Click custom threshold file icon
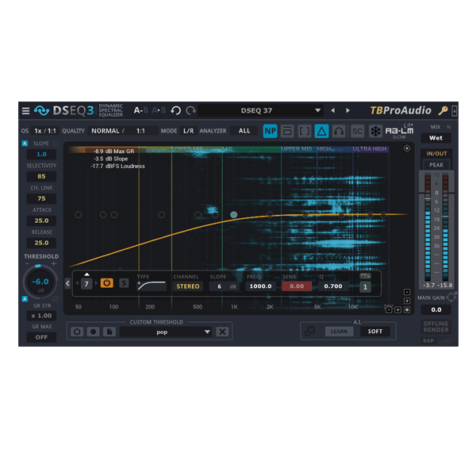Screen dimensions: 476x476 coord(109,332)
